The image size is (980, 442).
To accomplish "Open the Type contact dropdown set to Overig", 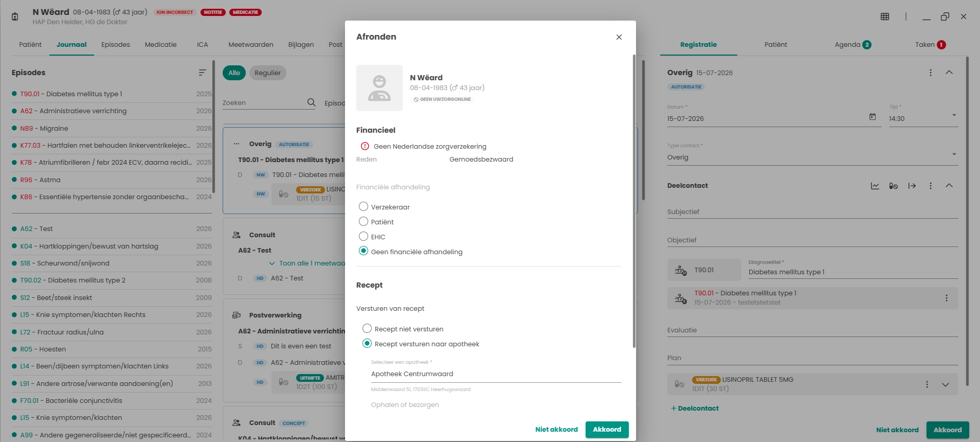I will [812, 157].
